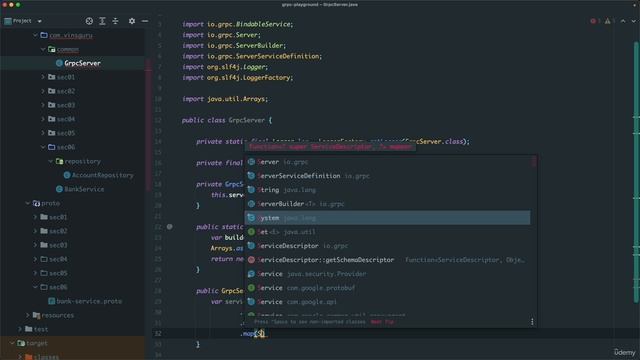This screenshot has width=640, height=360.
Task: Open completion popup options menu
Action: (x=532, y=322)
